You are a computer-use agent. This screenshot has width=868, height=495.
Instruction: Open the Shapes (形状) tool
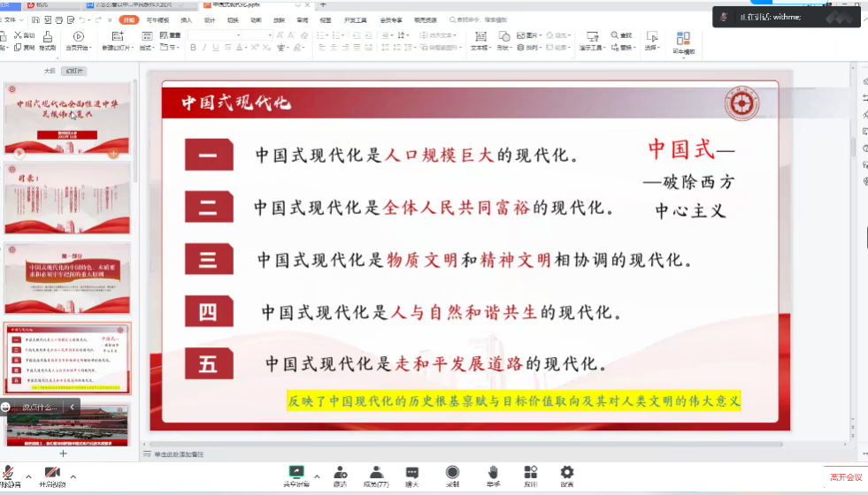click(x=504, y=41)
